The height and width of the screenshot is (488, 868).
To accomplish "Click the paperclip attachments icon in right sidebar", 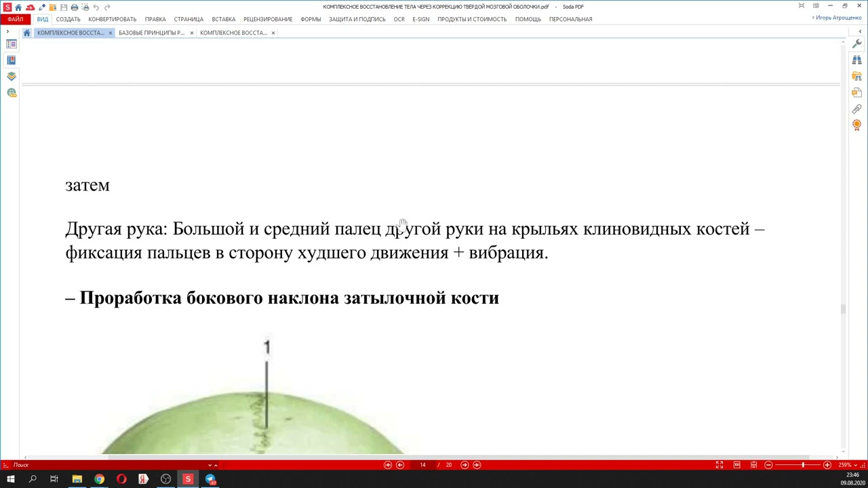I will tap(856, 109).
